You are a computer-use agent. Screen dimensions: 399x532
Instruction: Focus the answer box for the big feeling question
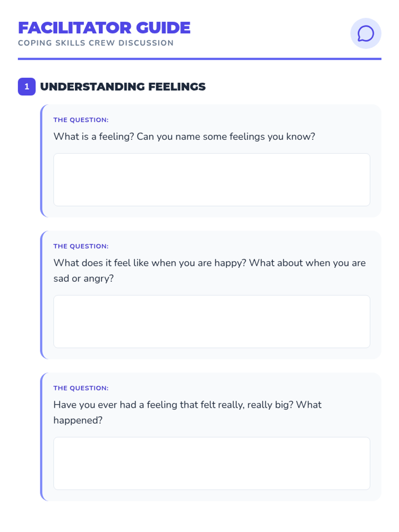(x=212, y=464)
